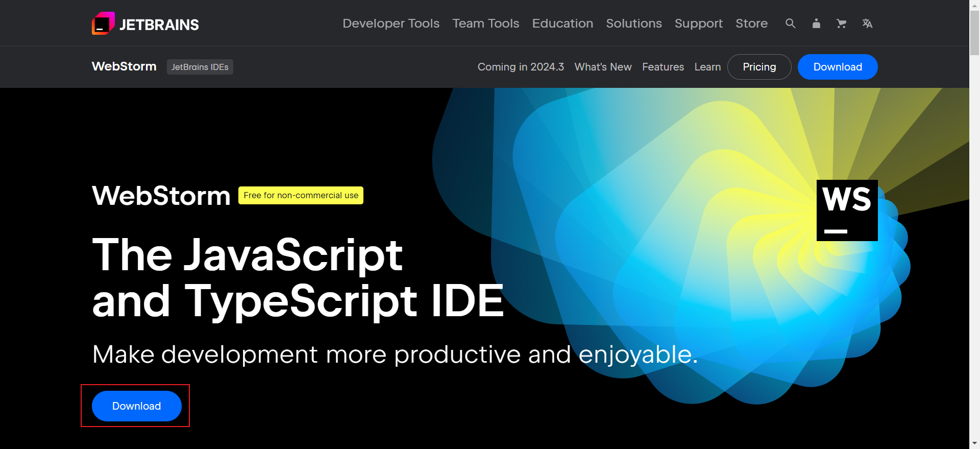Click the JetBrains logo
Screen dimensions: 980x449
click(x=145, y=23)
